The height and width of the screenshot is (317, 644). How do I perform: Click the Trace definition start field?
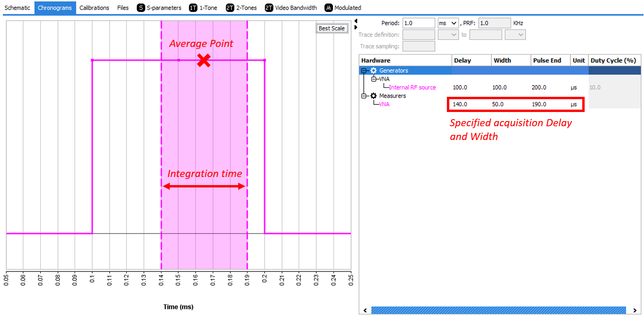(418, 35)
